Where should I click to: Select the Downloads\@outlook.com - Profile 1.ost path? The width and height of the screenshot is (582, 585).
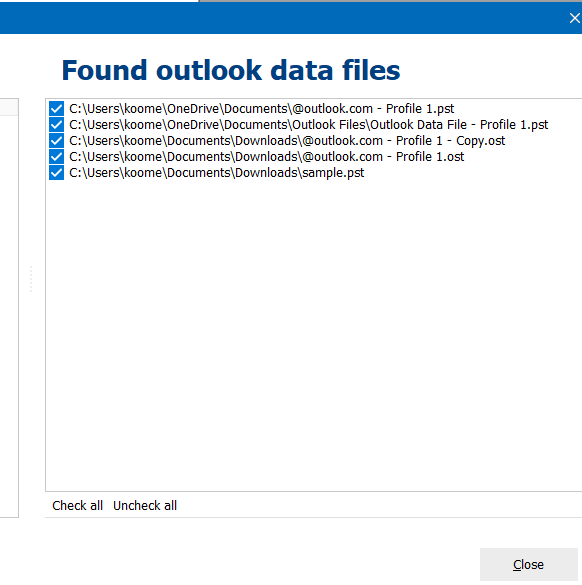266,157
